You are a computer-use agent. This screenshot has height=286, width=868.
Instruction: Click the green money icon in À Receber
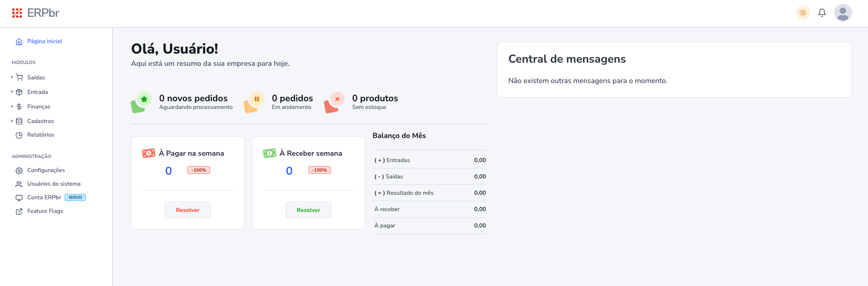pos(270,153)
